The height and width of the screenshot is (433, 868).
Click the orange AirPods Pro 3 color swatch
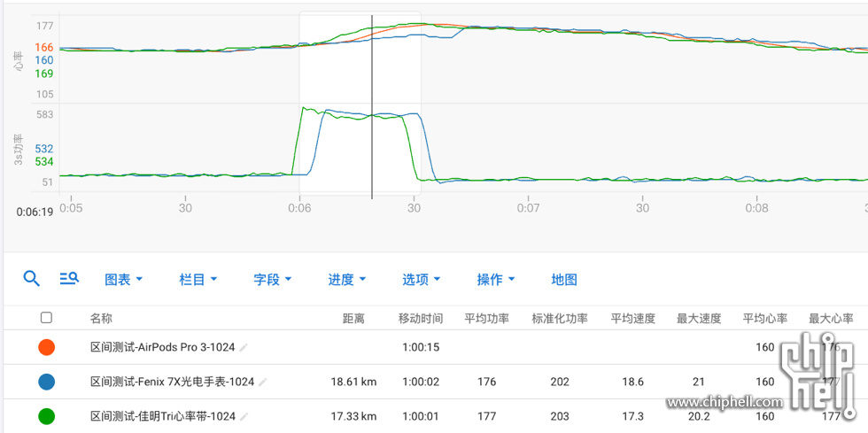[46, 347]
